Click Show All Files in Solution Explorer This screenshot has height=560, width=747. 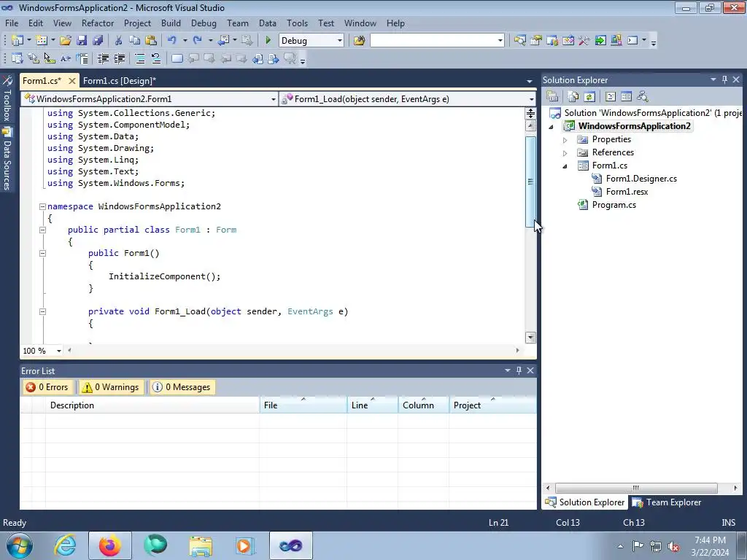[x=573, y=97]
